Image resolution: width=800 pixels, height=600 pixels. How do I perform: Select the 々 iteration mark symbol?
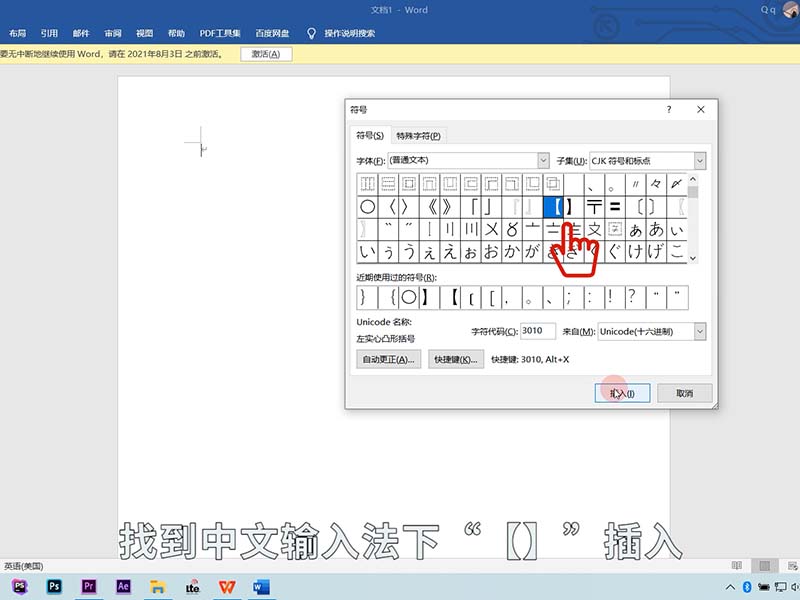(656, 184)
